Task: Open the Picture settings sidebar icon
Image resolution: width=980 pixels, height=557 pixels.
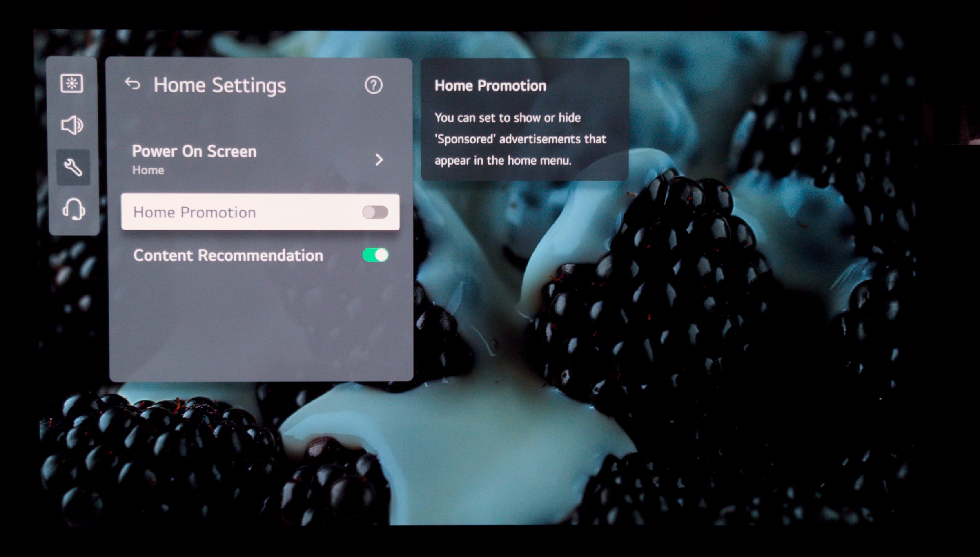Action: click(x=72, y=84)
